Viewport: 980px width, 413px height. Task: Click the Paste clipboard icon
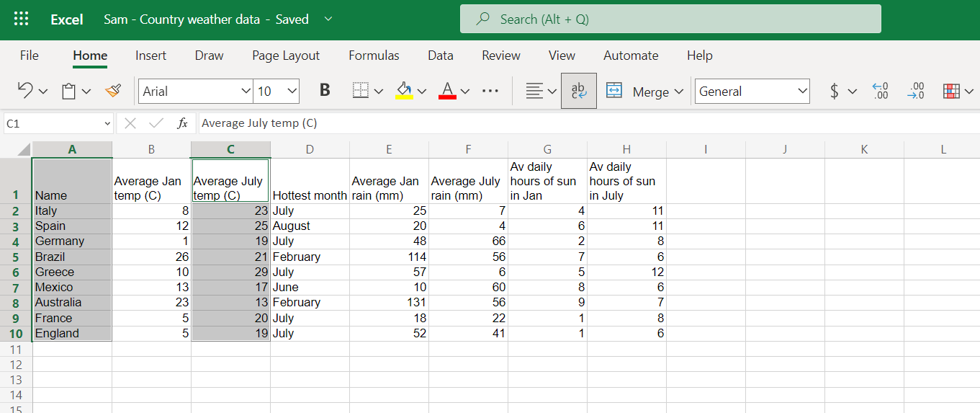point(68,92)
